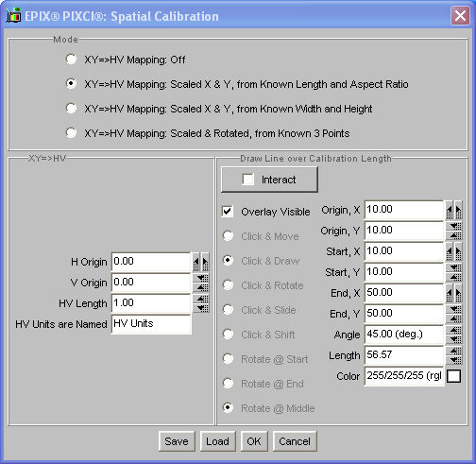The image size is (476, 464).
Task: Click the Load button
Action: coord(217,441)
